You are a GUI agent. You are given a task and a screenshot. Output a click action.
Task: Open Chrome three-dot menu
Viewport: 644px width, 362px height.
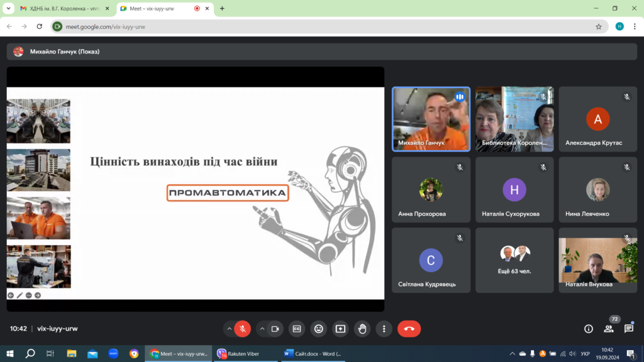[x=635, y=26]
